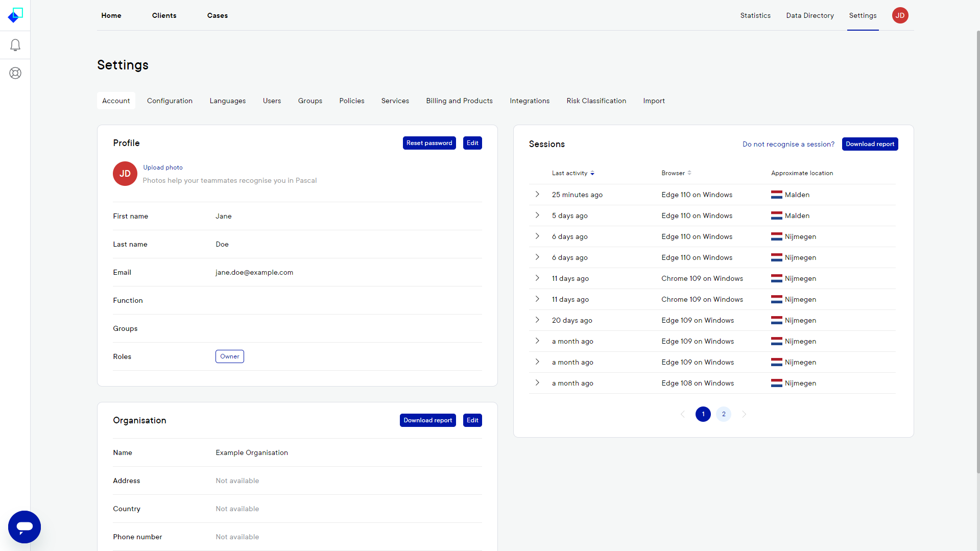Click the JD profile photo avatar
980x551 pixels.
point(125,174)
